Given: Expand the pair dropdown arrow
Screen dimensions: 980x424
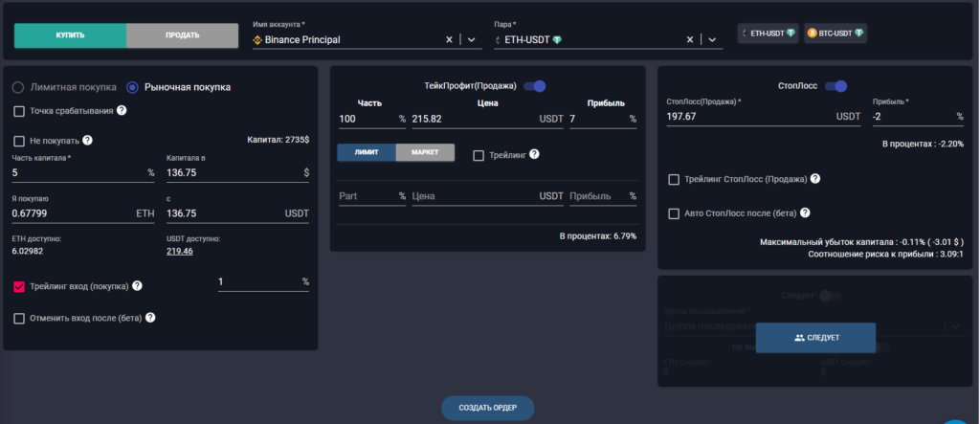Looking at the screenshot, I should pos(712,39).
